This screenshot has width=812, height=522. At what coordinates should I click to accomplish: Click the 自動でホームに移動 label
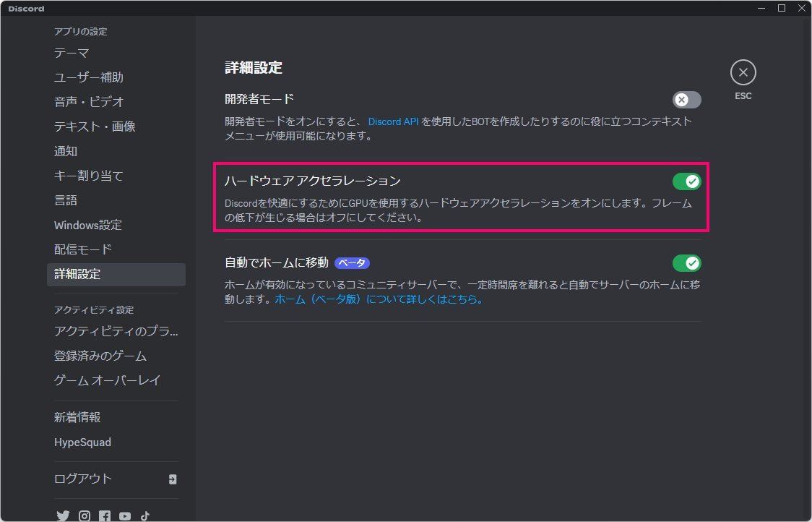pyautogui.click(x=277, y=262)
